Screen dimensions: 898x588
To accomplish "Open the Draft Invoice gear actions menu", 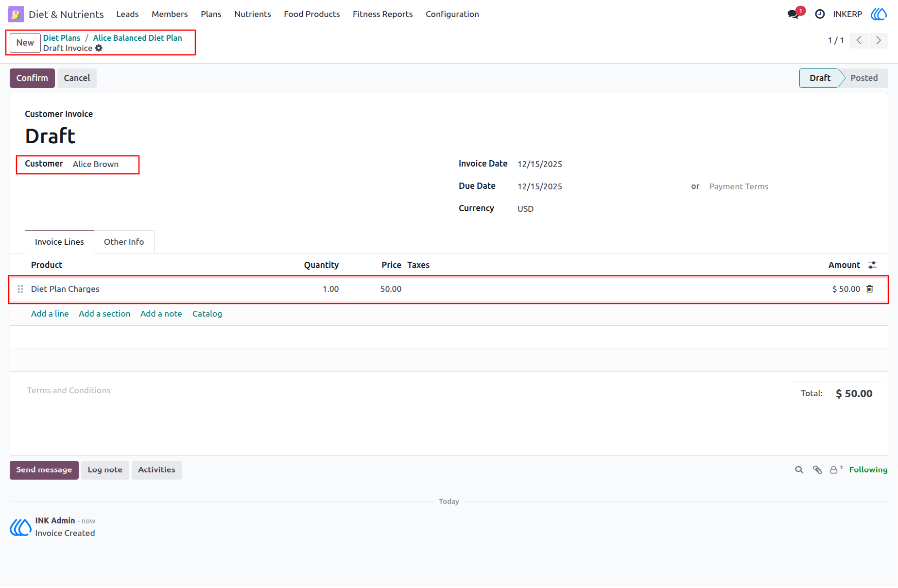I will (99, 48).
